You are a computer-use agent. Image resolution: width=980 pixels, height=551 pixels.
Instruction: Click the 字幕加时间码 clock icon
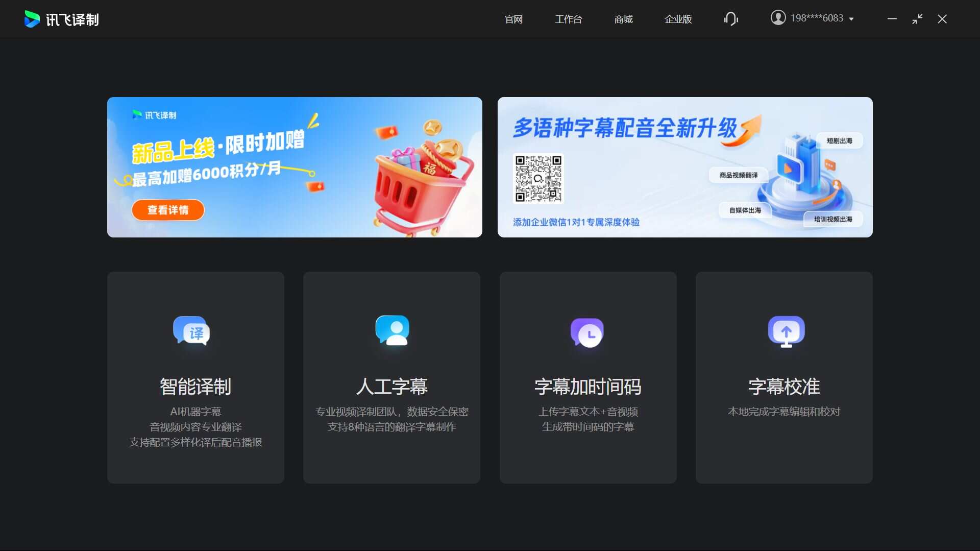[x=587, y=332]
